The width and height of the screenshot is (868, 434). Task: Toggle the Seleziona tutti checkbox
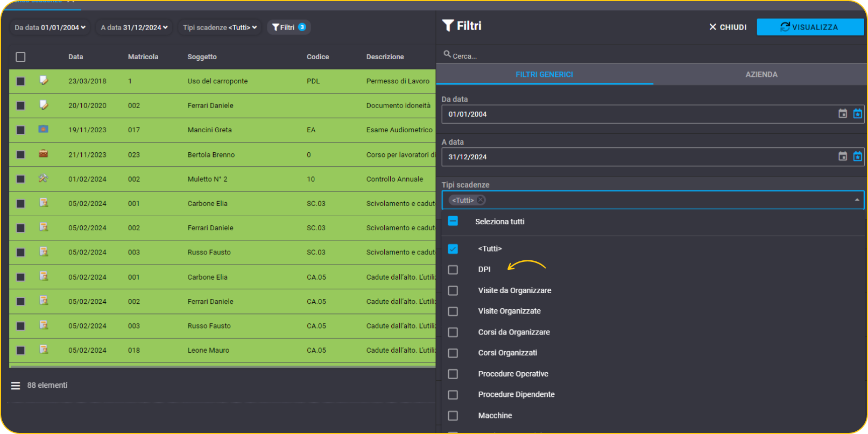(453, 221)
